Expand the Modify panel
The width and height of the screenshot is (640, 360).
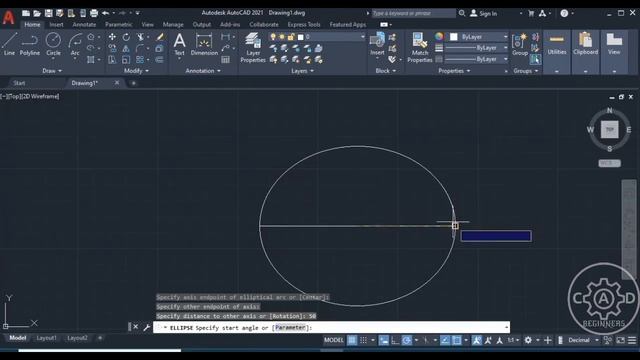[136, 71]
